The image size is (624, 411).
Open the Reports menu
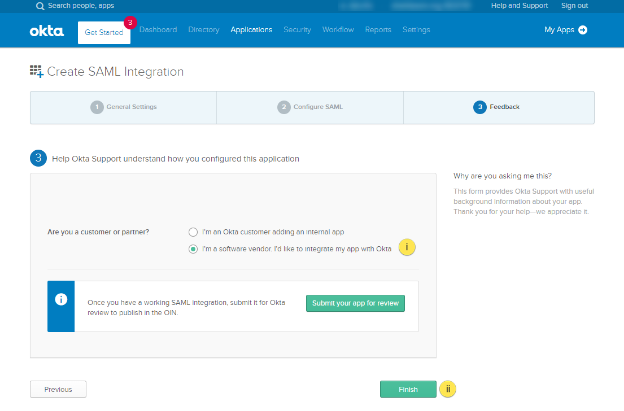pyautogui.click(x=378, y=29)
